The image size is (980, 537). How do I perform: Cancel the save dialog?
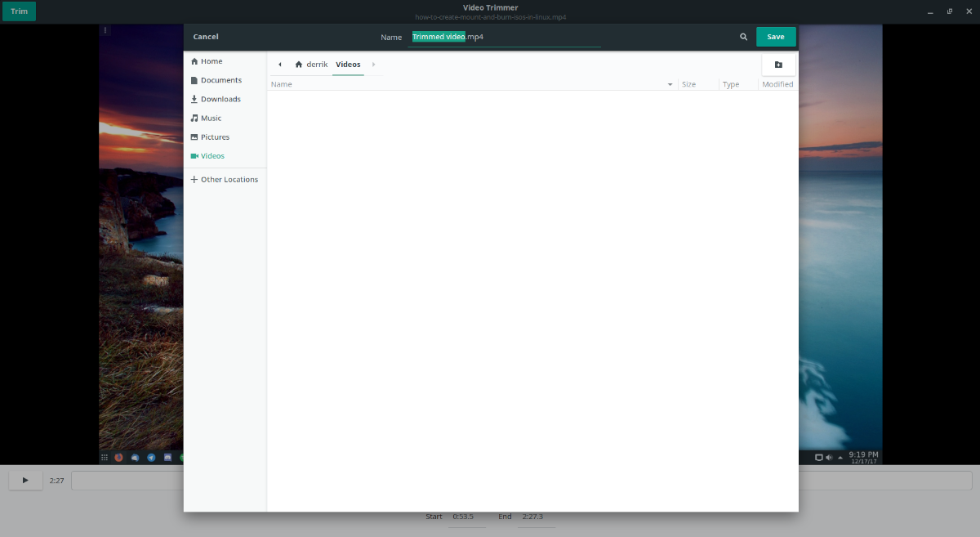coord(205,36)
